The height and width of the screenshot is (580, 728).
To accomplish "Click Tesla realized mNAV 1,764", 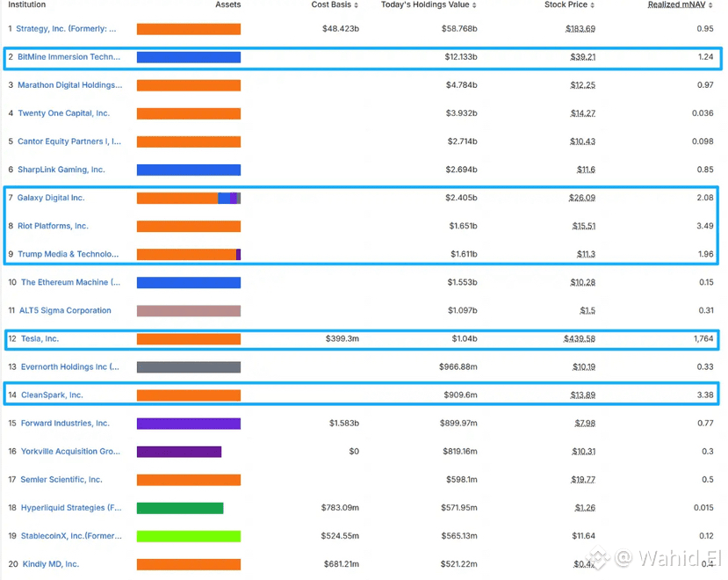I will click(x=703, y=339).
